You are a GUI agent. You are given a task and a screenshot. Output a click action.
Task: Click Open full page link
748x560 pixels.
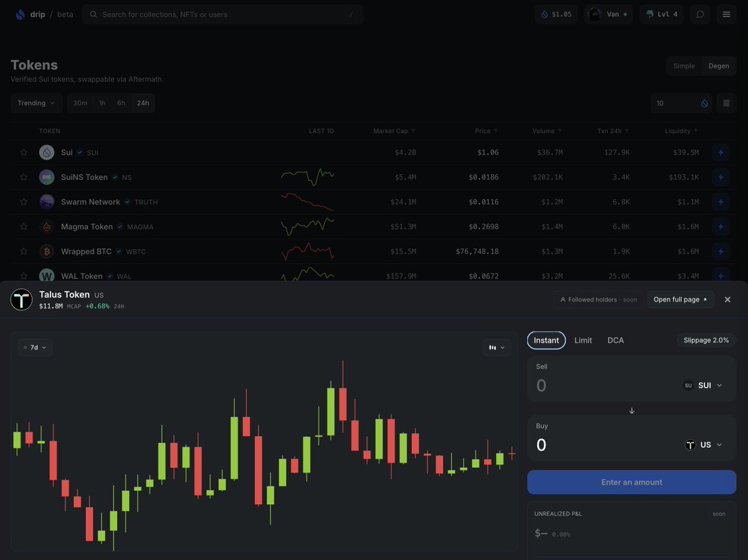coord(681,300)
